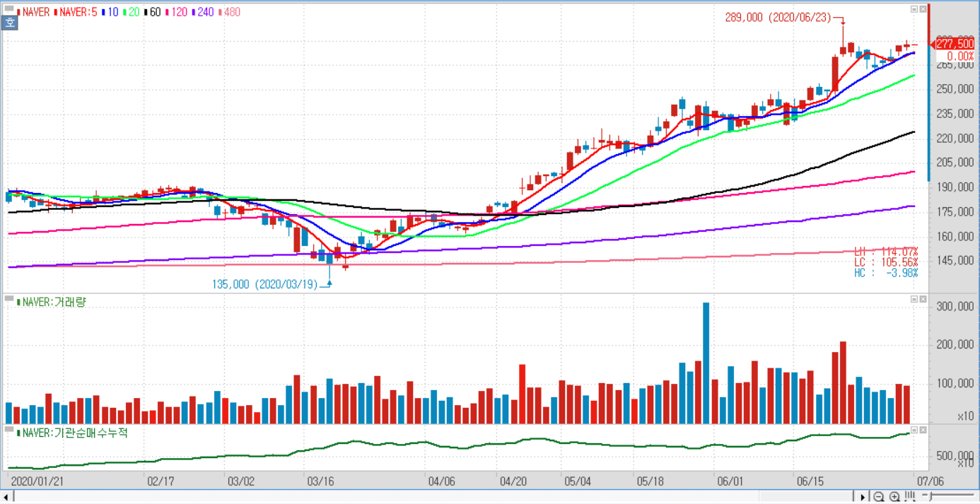Close the 기관순매수누적 pane with X icon
The height and width of the screenshot is (504, 980).
923,430
